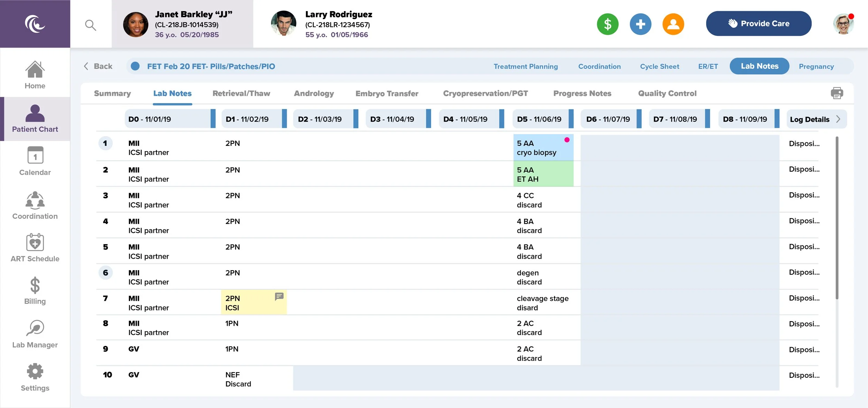Click the orange person profile icon
Viewport: 868px width, 408px height.
[x=673, y=24]
